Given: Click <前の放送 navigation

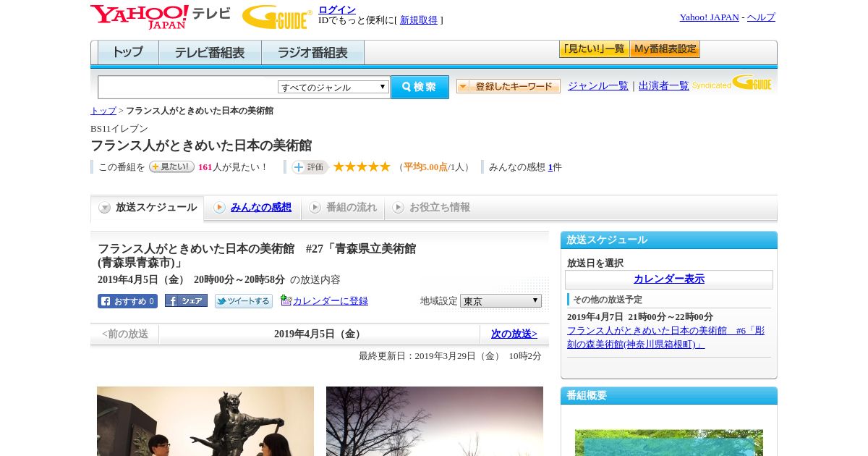Looking at the screenshot, I should [125, 334].
